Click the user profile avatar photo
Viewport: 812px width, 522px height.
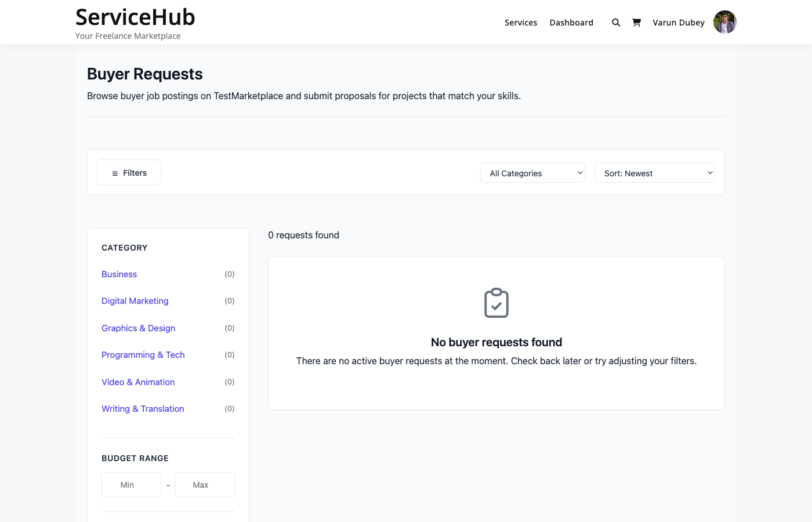724,23
